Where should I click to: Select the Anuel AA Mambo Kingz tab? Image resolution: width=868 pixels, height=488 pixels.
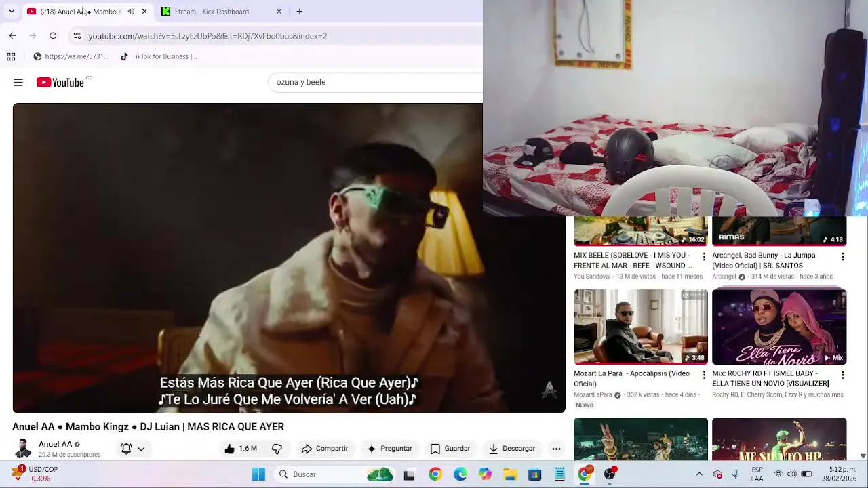click(87, 12)
